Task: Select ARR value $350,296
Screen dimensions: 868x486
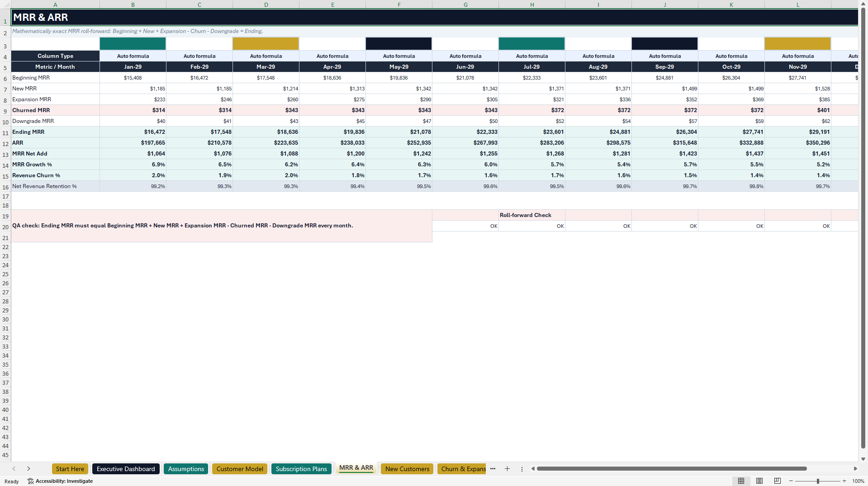Action: click(x=798, y=143)
